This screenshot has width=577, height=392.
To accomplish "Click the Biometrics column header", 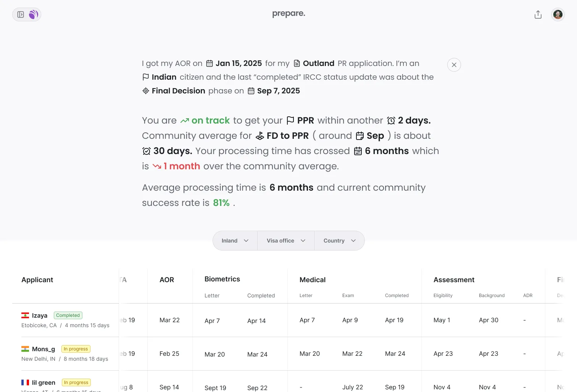I will tap(222, 279).
